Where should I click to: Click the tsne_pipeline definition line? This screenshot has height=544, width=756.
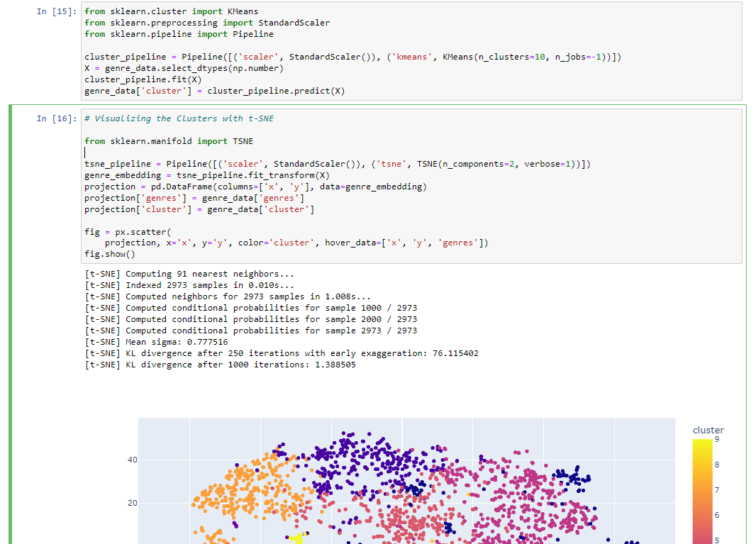[338, 164]
